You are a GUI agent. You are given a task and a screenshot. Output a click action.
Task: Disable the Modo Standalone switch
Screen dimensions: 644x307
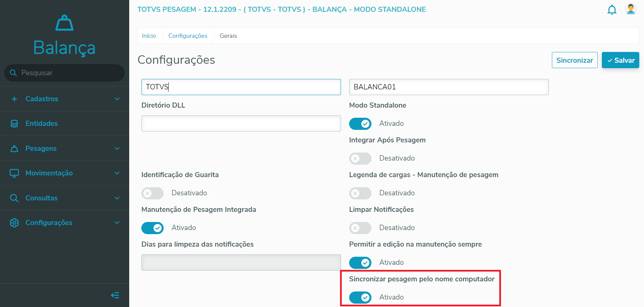pos(360,124)
